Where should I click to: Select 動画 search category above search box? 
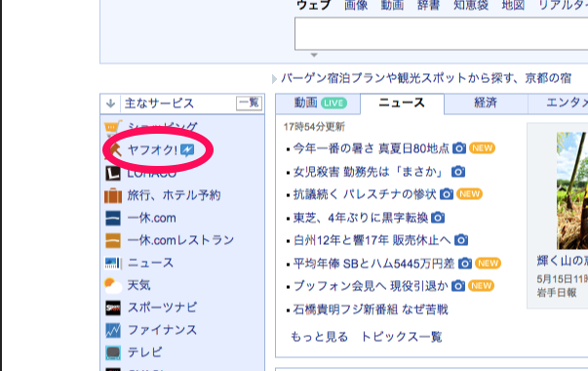392,5
